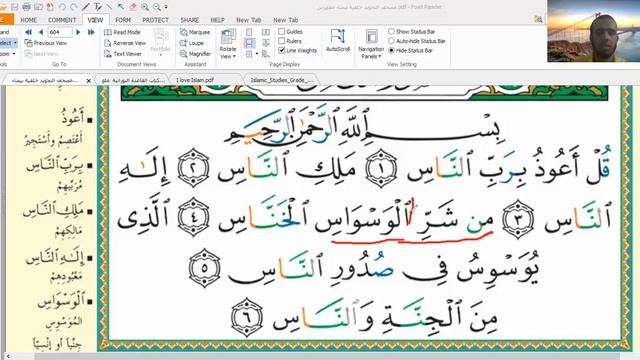Click the zoom in magnifier icon

(144, 7)
